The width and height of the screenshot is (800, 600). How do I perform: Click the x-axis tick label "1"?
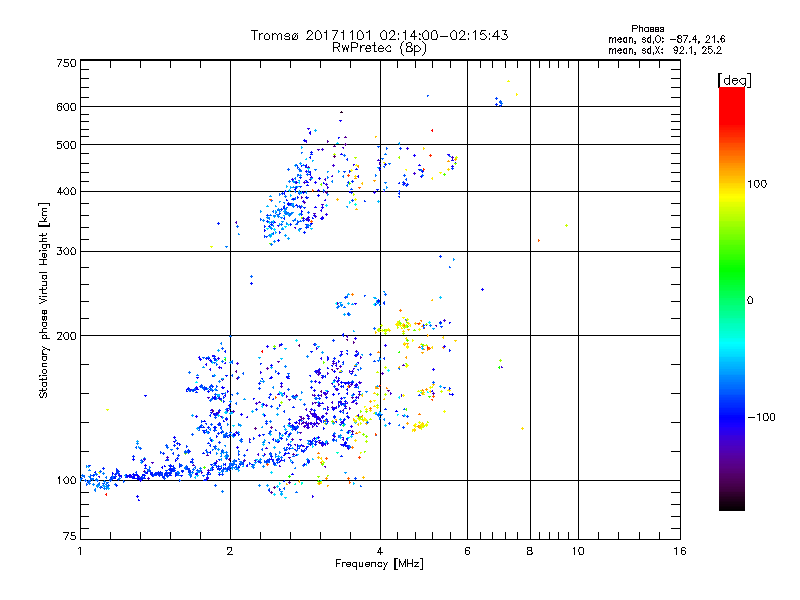point(80,551)
